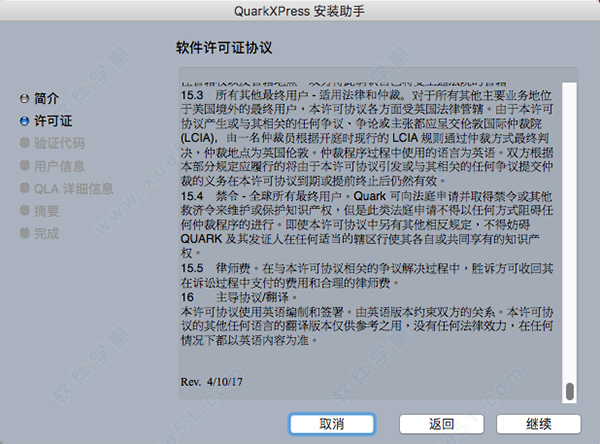
Task: Click the (LCIA) text in clause 15.3
Action: [199, 138]
